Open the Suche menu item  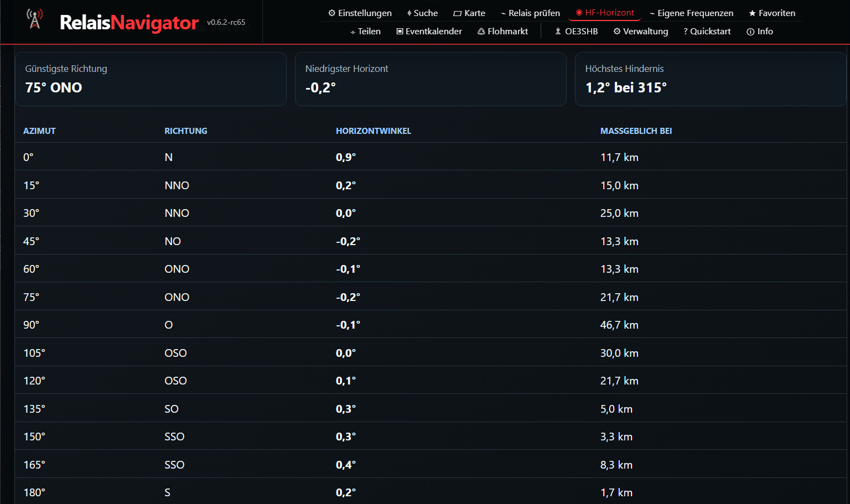pos(422,13)
